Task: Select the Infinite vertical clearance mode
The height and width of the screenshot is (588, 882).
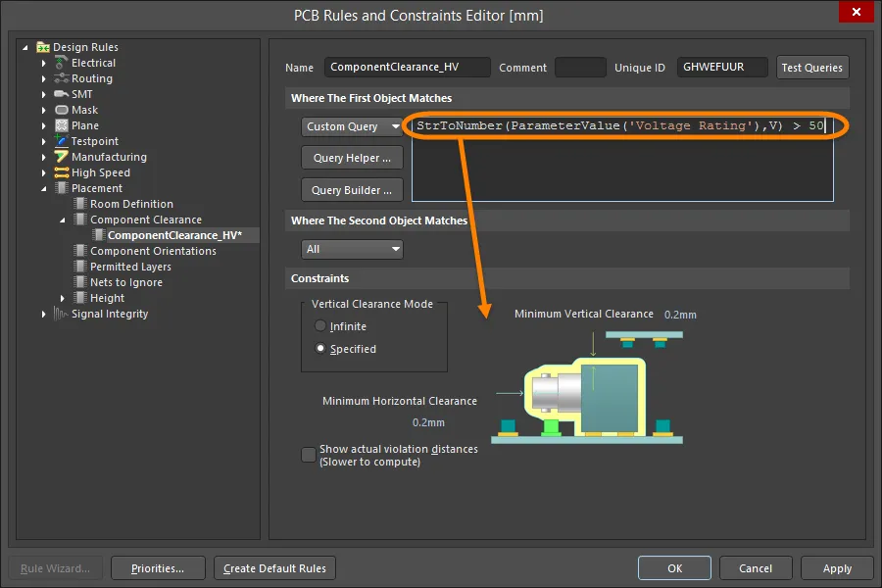Action: pyautogui.click(x=320, y=326)
